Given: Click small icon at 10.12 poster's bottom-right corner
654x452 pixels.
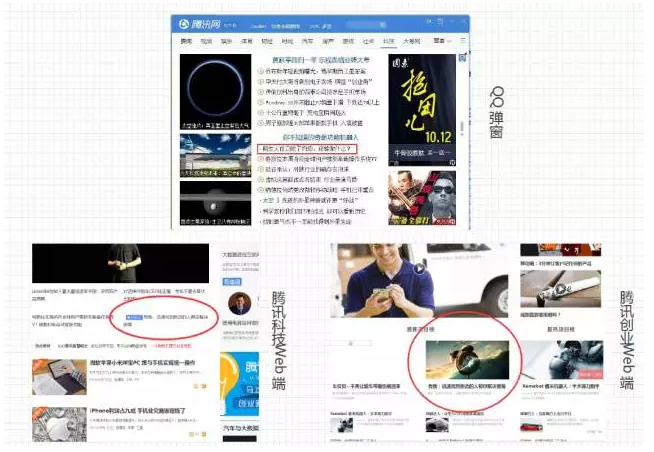Looking at the screenshot, I should (x=452, y=163).
